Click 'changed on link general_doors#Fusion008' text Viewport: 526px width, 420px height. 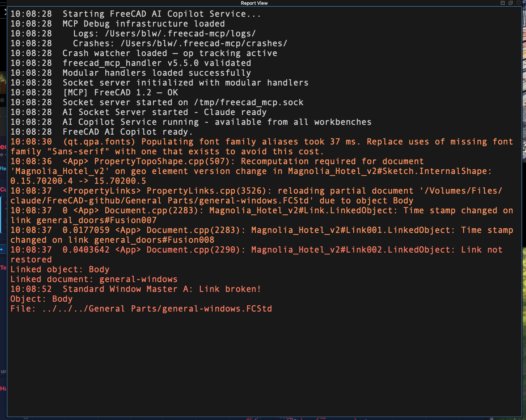coord(112,240)
